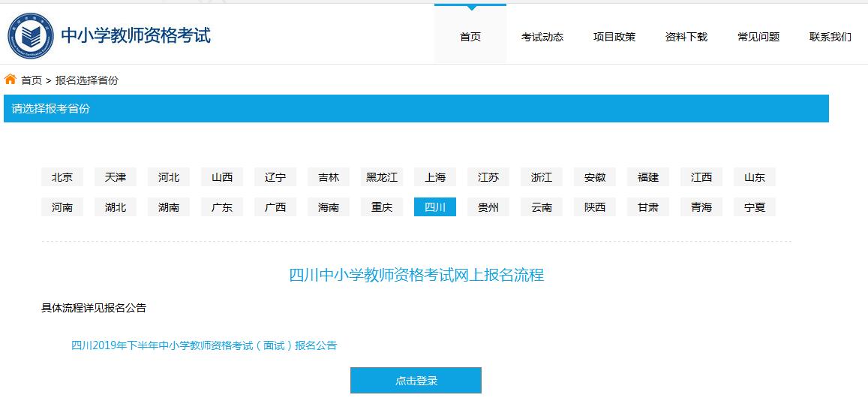Image resolution: width=868 pixels, height=413 pixels.
Task: Click the site logo emblem
Action: [x=31, y=35]
